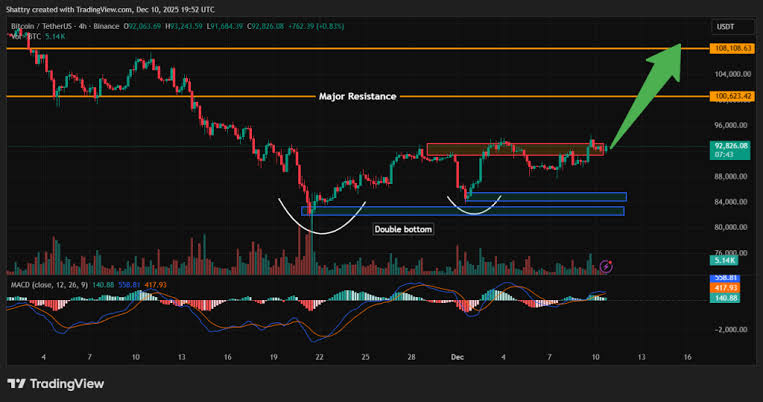Open the MACD (close, 12, 26, 9) legend

pyautogui.click(x=49, y=285)
